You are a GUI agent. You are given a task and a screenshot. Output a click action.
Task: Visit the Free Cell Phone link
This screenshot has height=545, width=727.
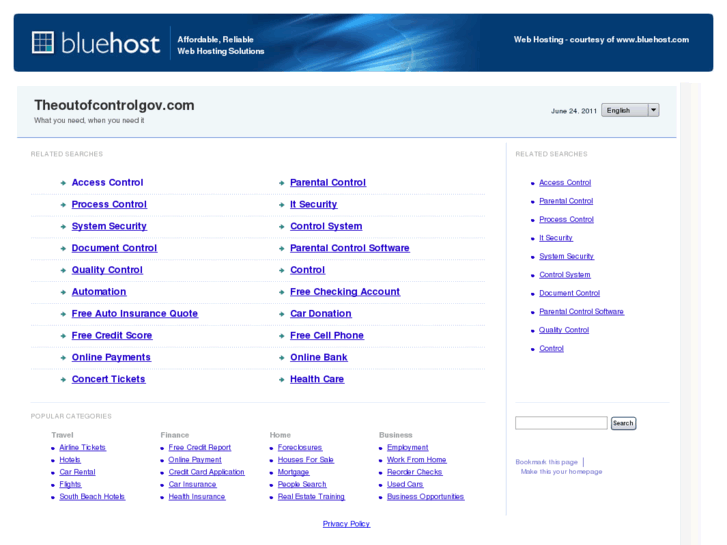click(327, 335)
